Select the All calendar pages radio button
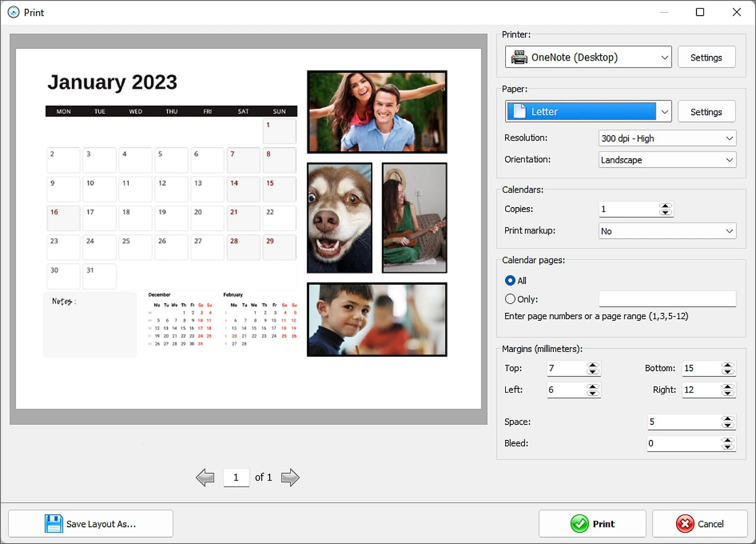Image resolution: width=756 pixels, height=544 pixels. (510, 281)
